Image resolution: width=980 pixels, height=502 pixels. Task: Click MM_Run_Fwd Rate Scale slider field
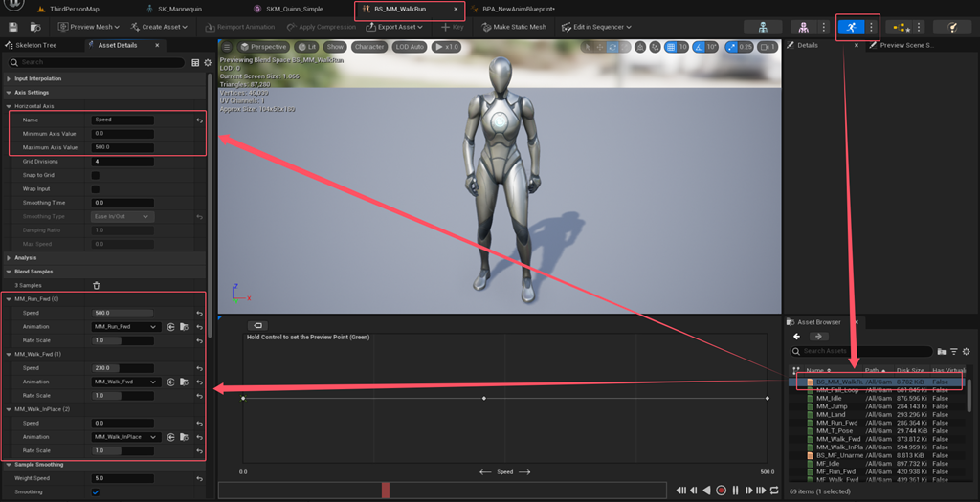[122, 341]
